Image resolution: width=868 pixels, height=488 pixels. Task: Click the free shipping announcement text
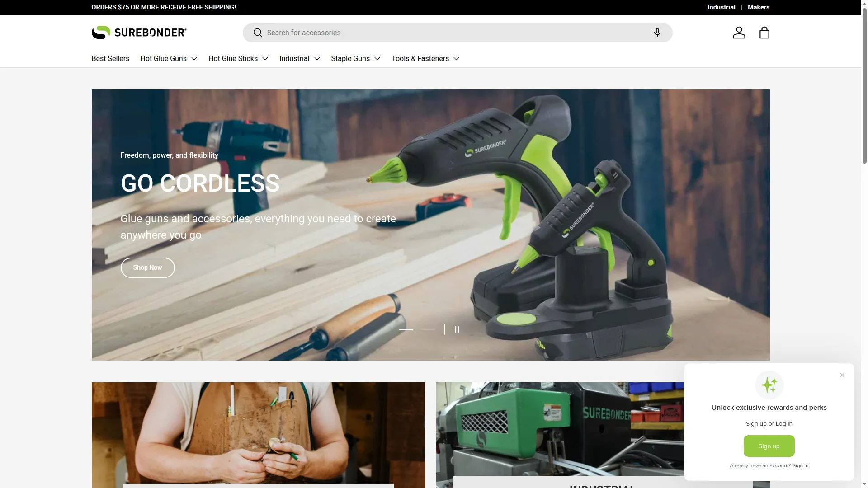click(x=164, y=7)
